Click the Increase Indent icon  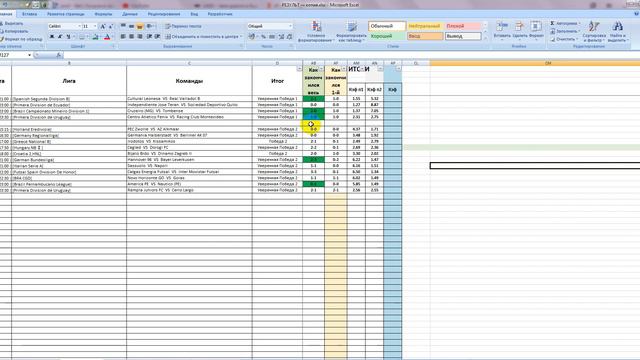pyautogui.click(x=157, y=37)
